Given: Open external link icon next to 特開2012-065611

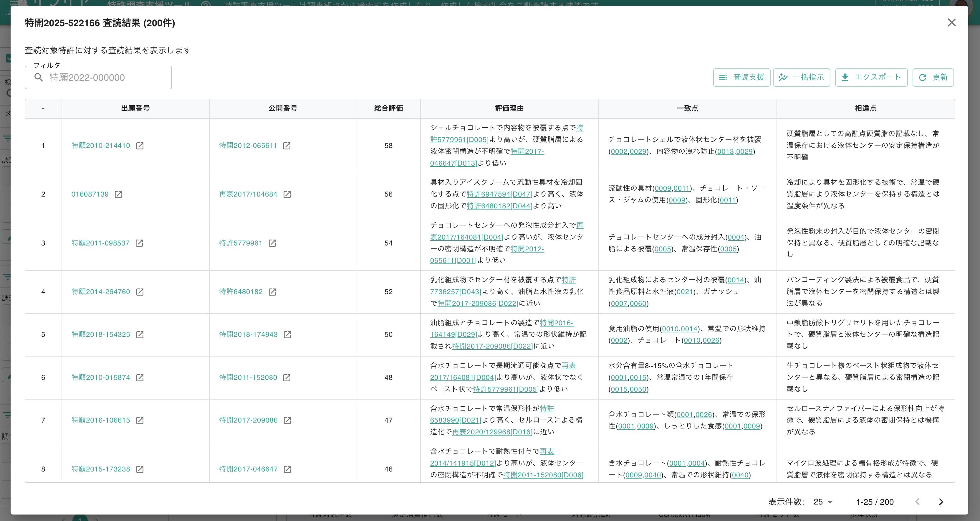Looking at the screenshot, I should pos(287,146).
